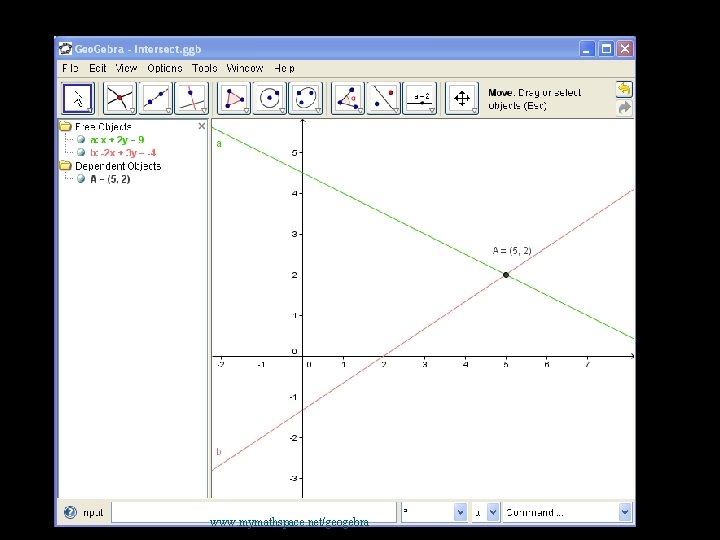720x540 pixels.
Task: Open the Options menu
Action: (165, 68)
